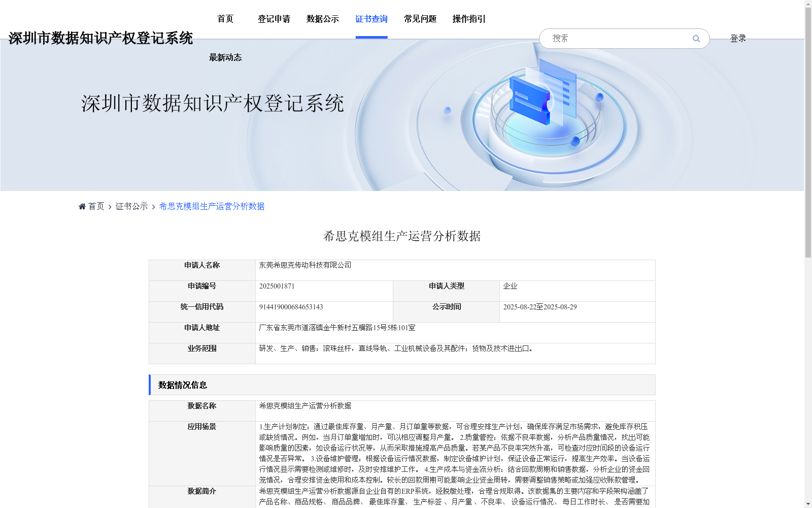Click scrollbar up arrow
Image resolution: width=812 pixels, height=508 pixels.
pyautogui.click(x=808, y=4)
